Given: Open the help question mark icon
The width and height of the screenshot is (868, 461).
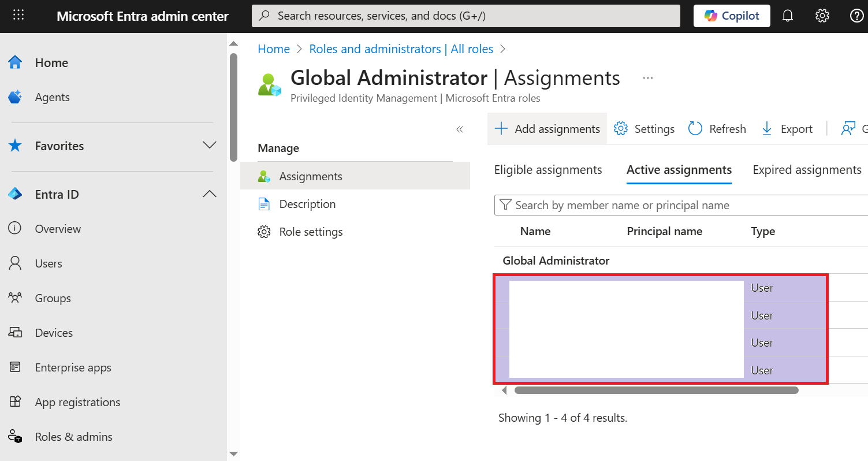Looking at the screenshot, I should click(857, 16).
